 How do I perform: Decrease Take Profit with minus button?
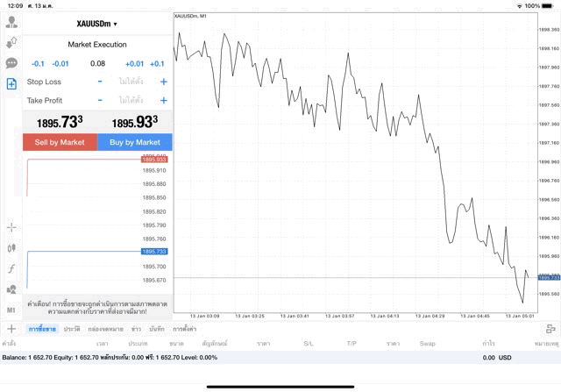tap(100, 101)
